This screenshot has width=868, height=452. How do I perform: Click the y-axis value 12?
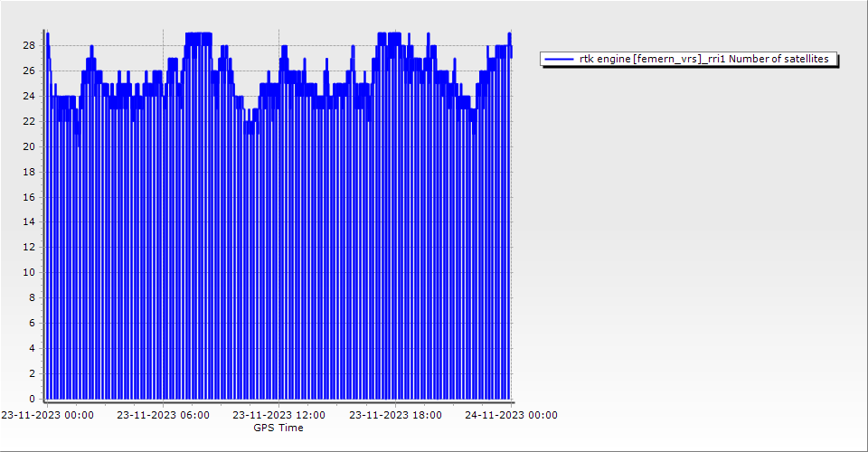point(29,247)
